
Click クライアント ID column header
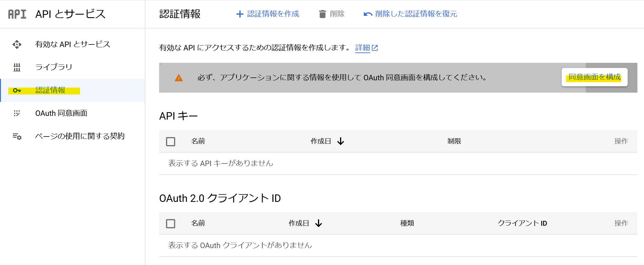point(522,223)
